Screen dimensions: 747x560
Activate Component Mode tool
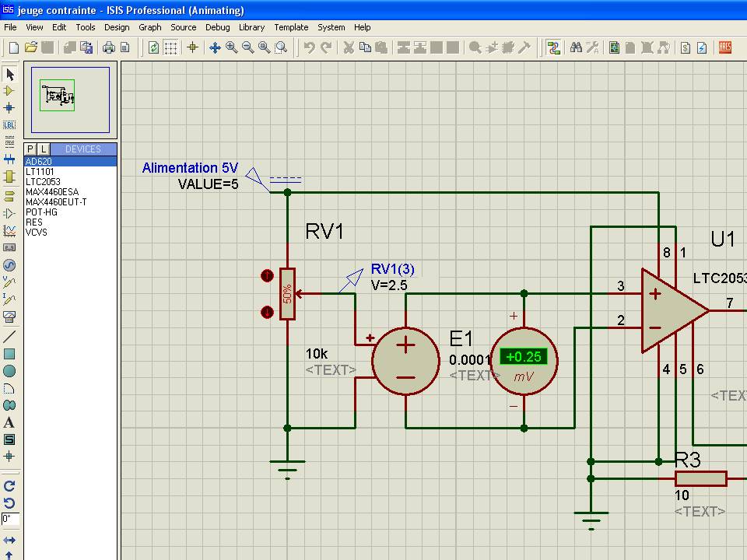click(9, 91)
